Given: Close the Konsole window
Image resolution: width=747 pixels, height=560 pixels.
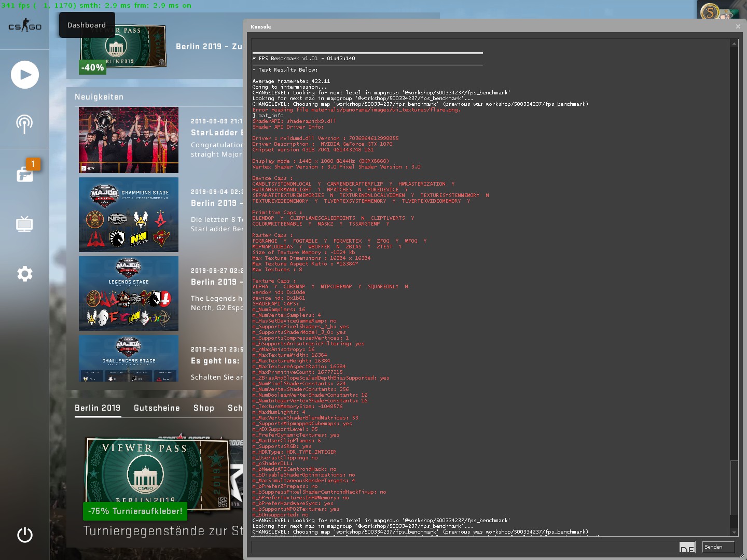Looking at the screenshot, I should pyautogui.click(x=738, y=26).
